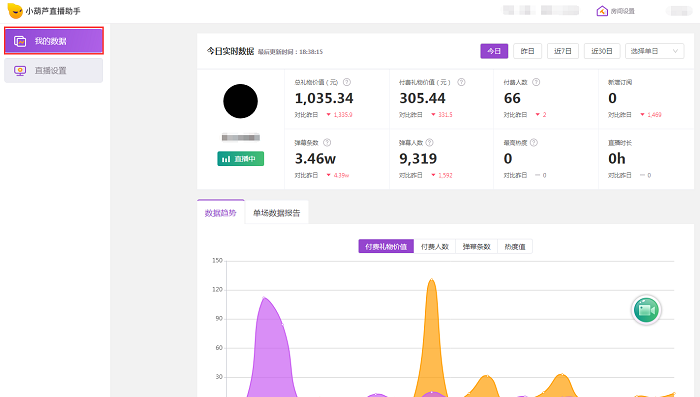The image size is (700, 397).
Task: Click the 1,035.34 total gift value
Action: coord(324,98)
